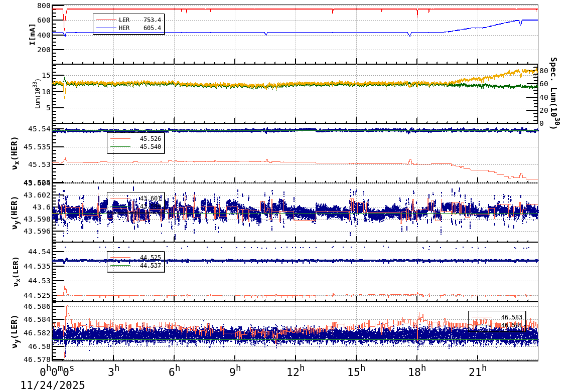Click the 15h time axis label
The width and height of the screenshot is (579, 392).
(x=356, y=370)
